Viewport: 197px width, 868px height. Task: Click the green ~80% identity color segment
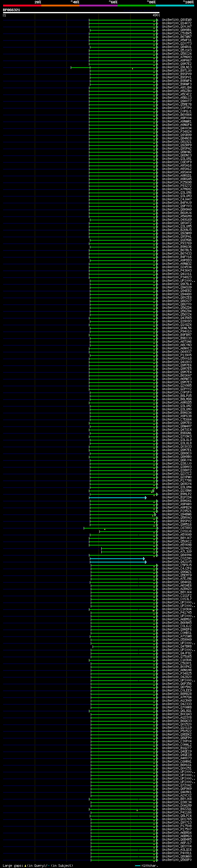click(137, 6)
